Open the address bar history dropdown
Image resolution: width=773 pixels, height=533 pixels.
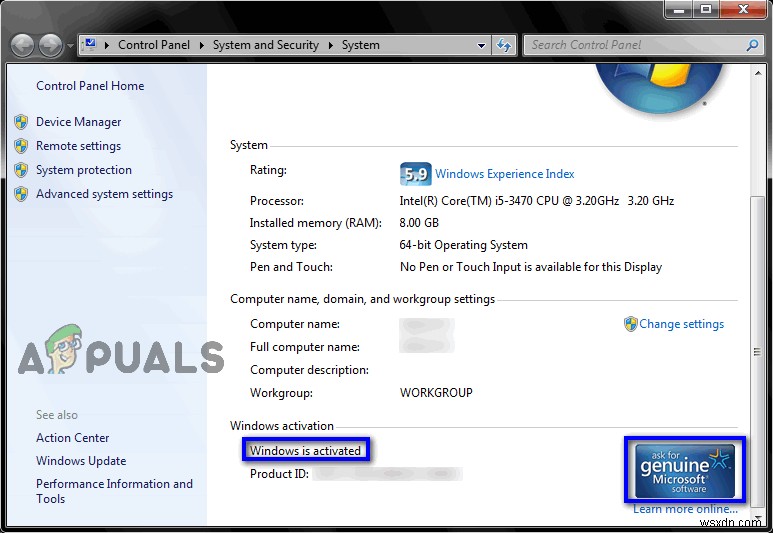coord(481,46)
